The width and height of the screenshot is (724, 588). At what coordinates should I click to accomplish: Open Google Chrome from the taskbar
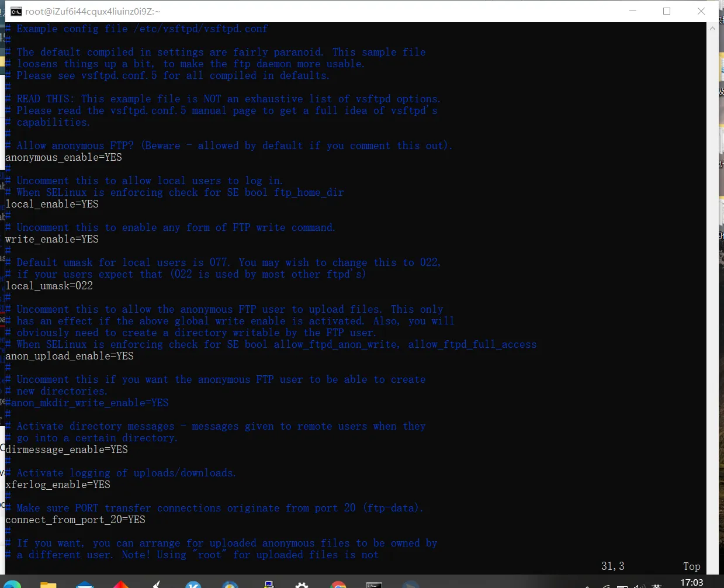338,584
